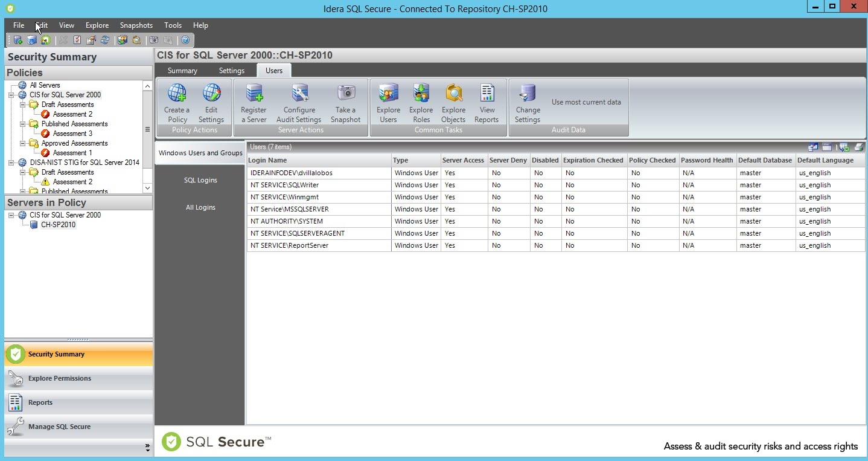Image resolution: width=868 pixels, height=461 pixels.
Task: Select NT SERVICE\ReportServer login row
Action: pos(556,245)
